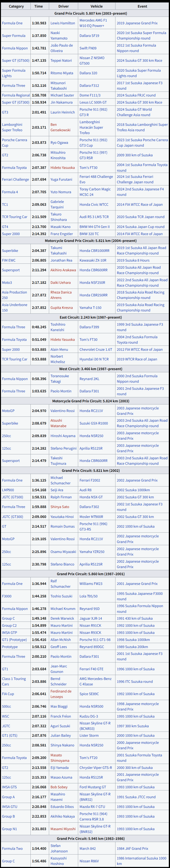
Task: Open the Swift FN09 vehicle link
Action: 88,48
